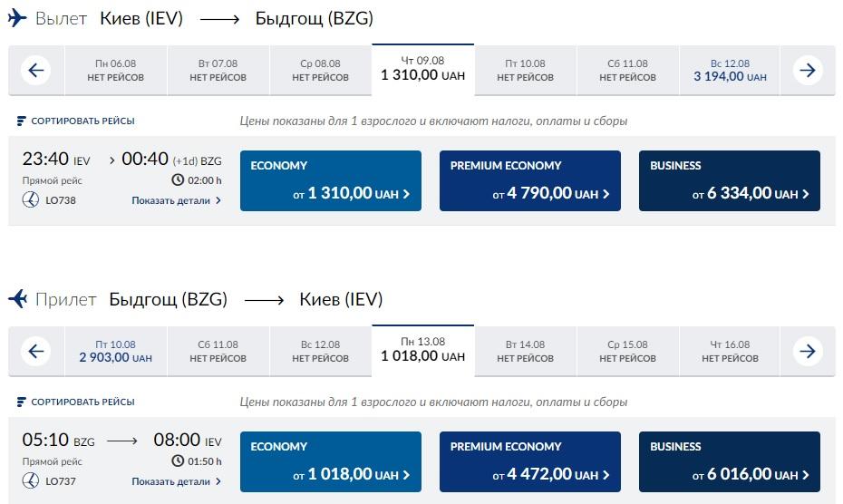This screenshot has width=843, height=504.
Task: Choose Economy fare 1 310,00 UAH
Action: [x=331, y=180]
